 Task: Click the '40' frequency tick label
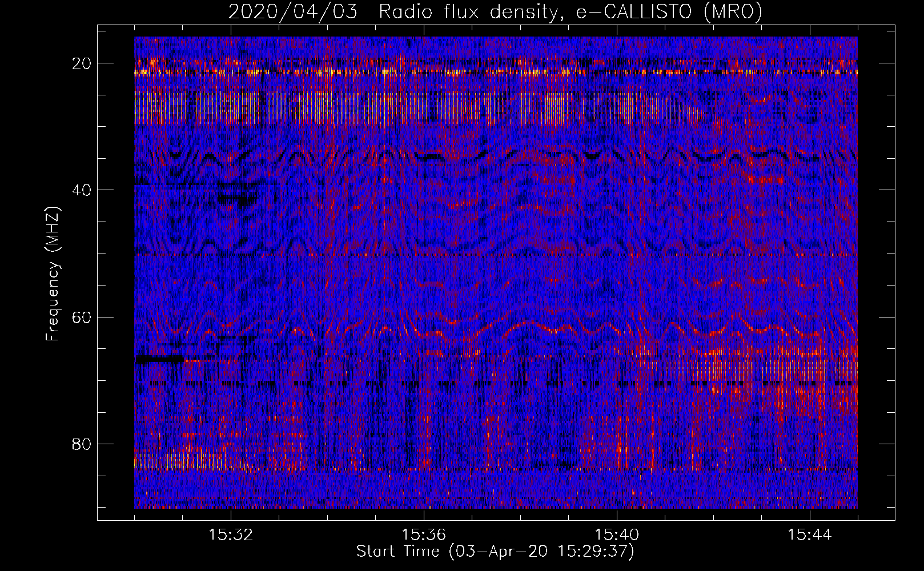(x=82, y=190)
